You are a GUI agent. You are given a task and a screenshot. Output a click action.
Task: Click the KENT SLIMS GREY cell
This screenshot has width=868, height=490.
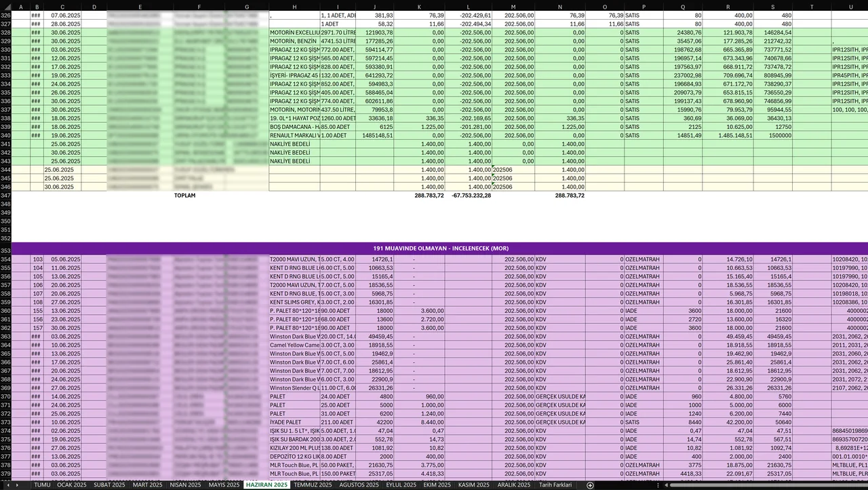[294, 302]
